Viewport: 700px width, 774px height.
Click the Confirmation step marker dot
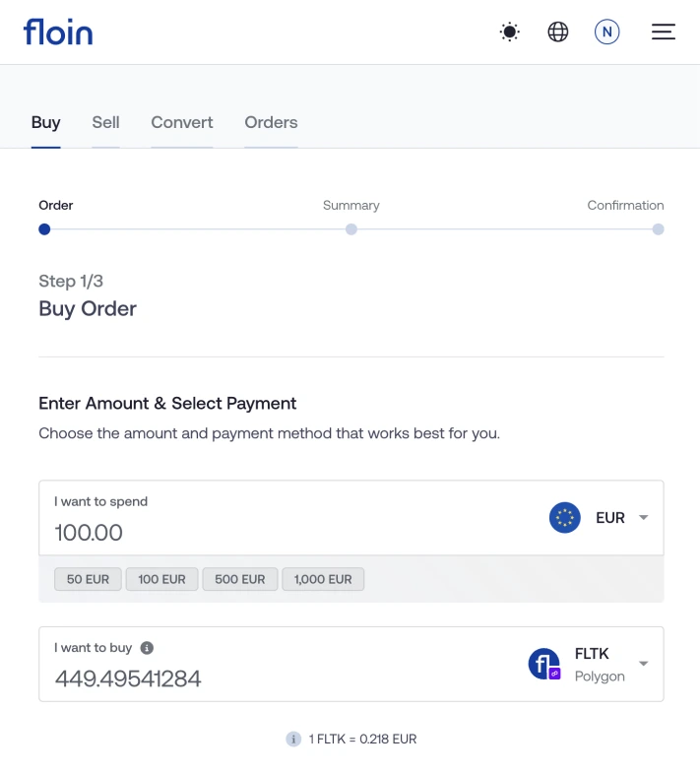(658, 229)
